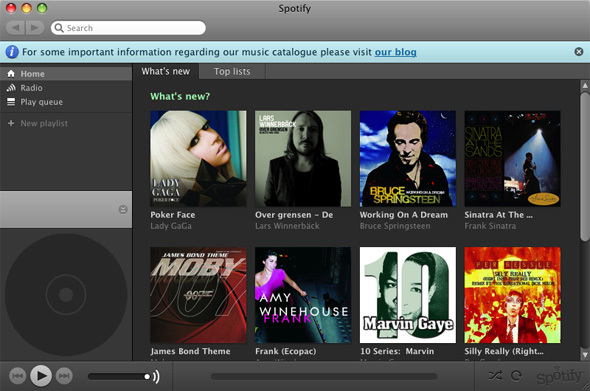Switch to the What's new tab

pos(166,72)
